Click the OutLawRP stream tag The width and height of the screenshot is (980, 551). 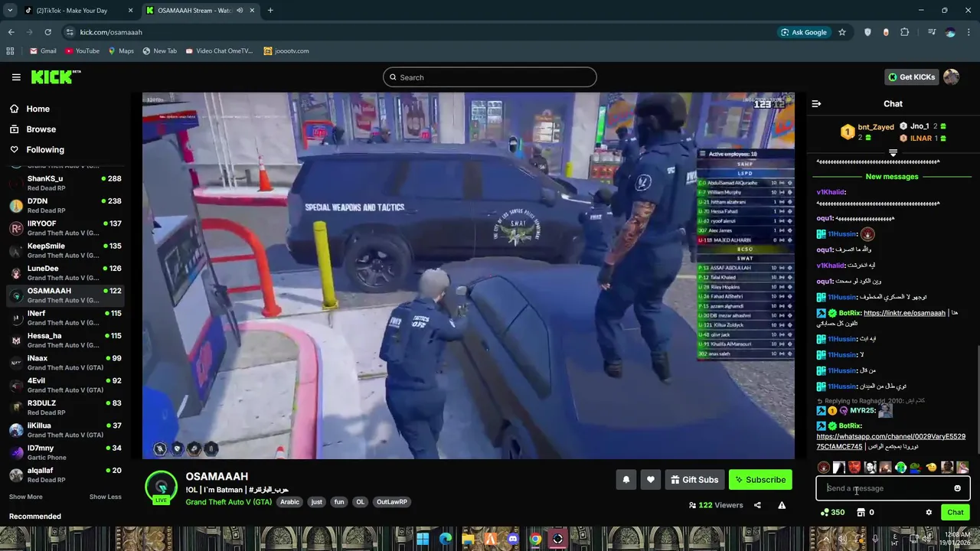tap(392, 502)
